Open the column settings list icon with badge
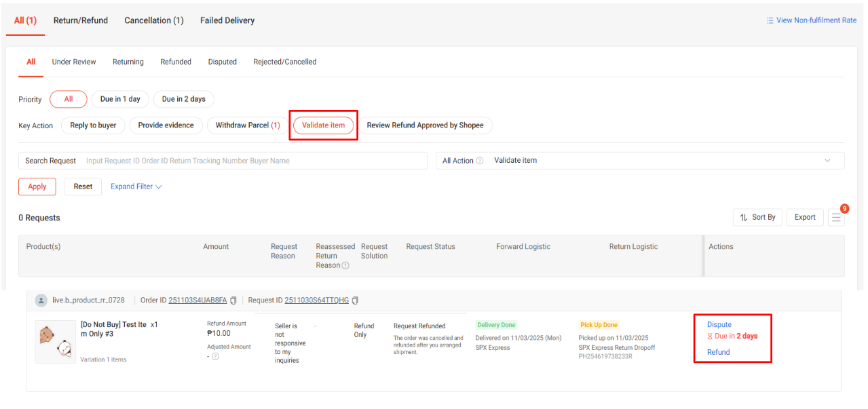Image resolution: width=868 pixels, height=409 pixels. point(836,217)
